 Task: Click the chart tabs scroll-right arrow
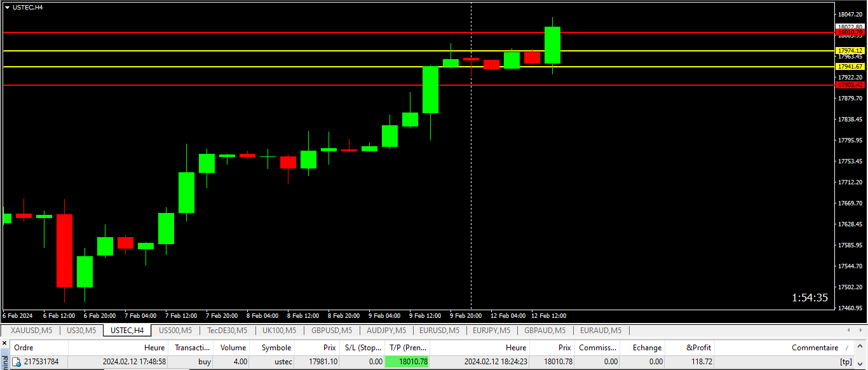point(860,331)
